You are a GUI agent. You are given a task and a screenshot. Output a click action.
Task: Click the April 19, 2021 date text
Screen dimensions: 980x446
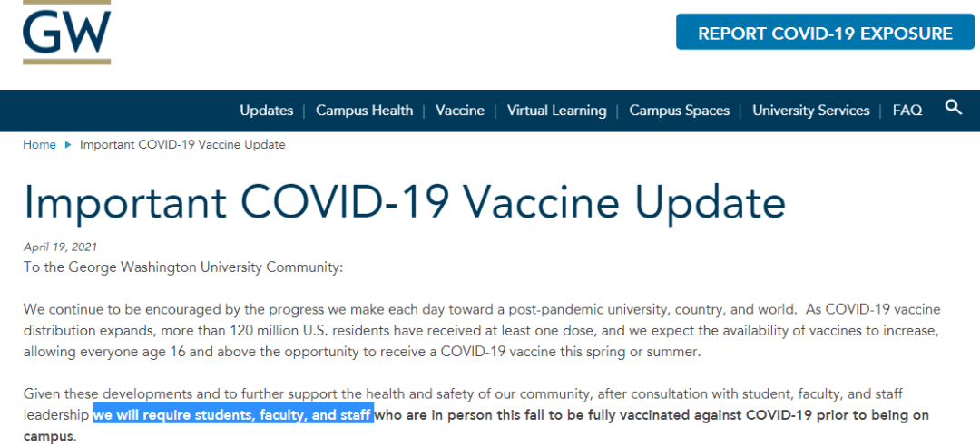pyautogui.click(x=60, y=247)
